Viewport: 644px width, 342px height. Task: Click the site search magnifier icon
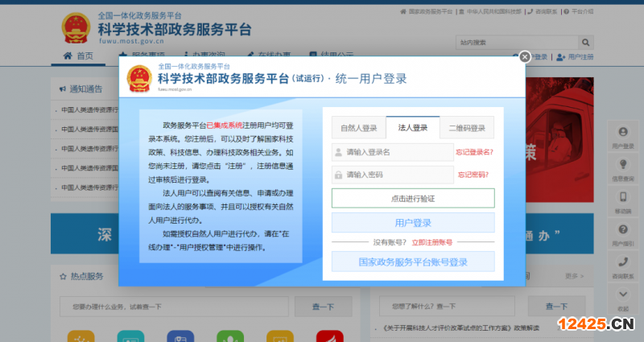coord(586,43)
